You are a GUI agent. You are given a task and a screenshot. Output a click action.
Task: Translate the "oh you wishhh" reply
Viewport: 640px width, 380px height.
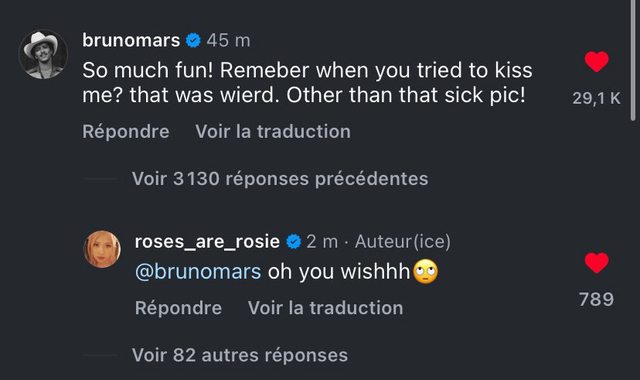tap(325, 308)
